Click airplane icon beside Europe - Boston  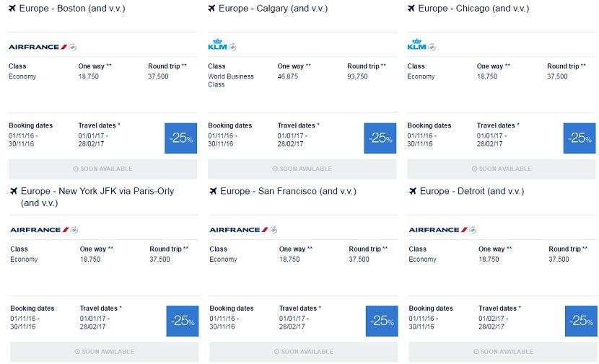(x=12, y=9)
